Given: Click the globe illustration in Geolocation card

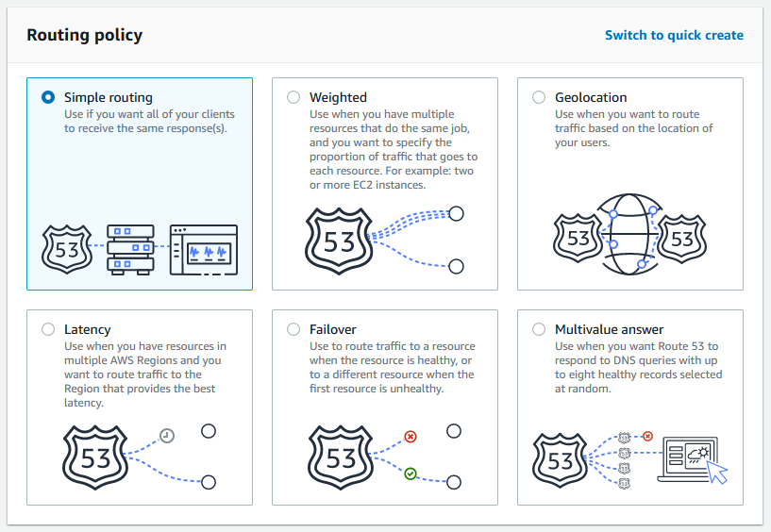Looking at the screenshot, I should click(629, 234).
